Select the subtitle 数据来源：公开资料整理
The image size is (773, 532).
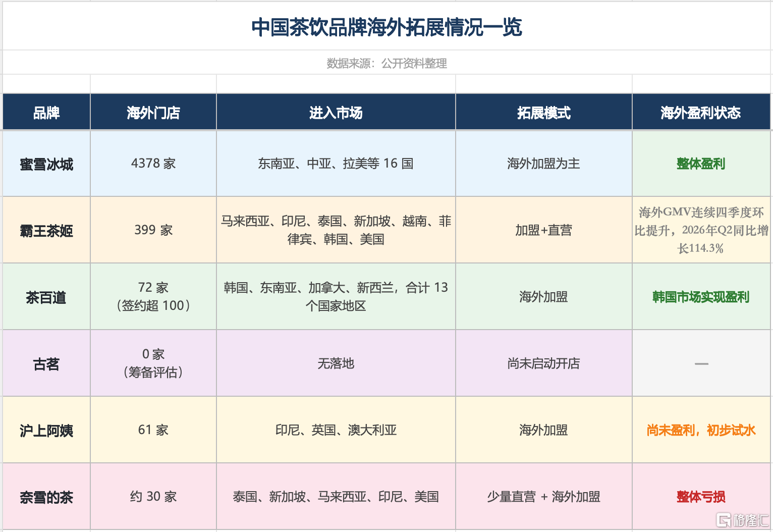point(386,63)
